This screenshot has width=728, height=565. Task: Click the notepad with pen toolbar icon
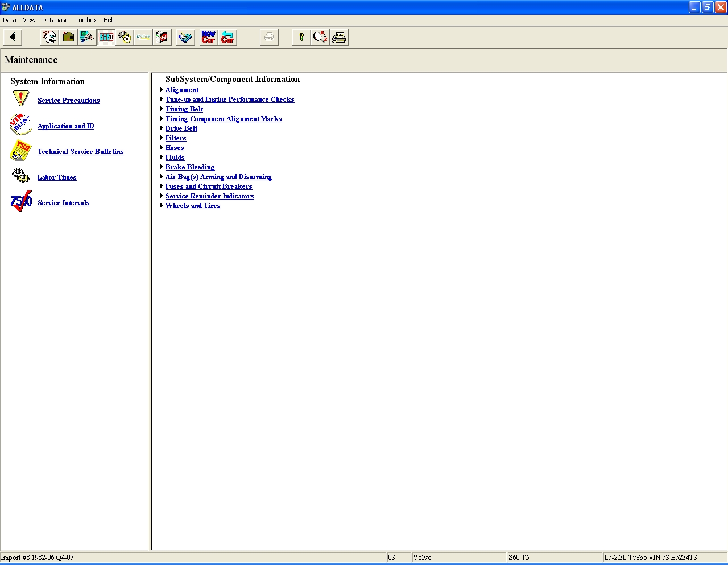185,38
